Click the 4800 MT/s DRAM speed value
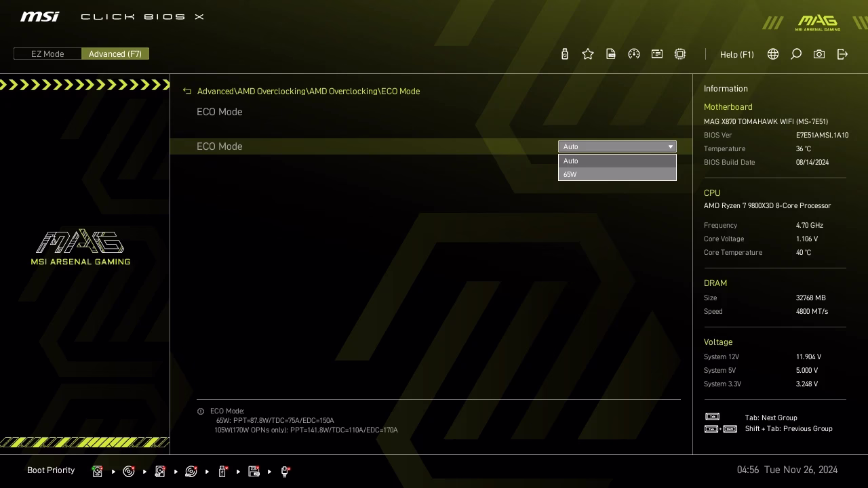Screen dimensions: 868x488 (x=812, y=312)
